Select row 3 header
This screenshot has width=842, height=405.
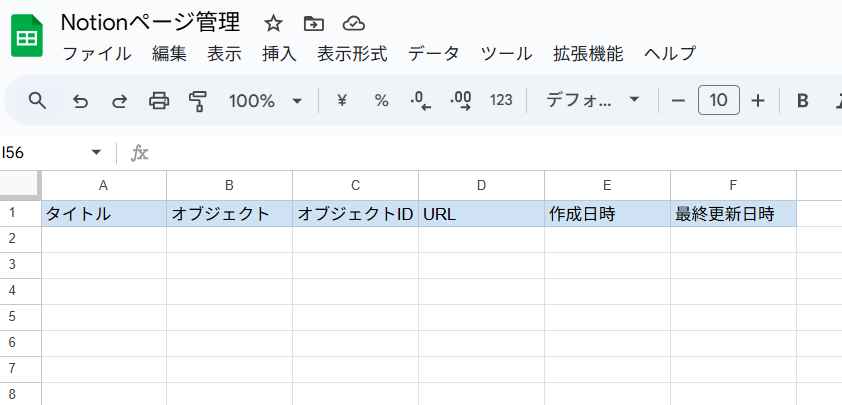pos(20,265)
